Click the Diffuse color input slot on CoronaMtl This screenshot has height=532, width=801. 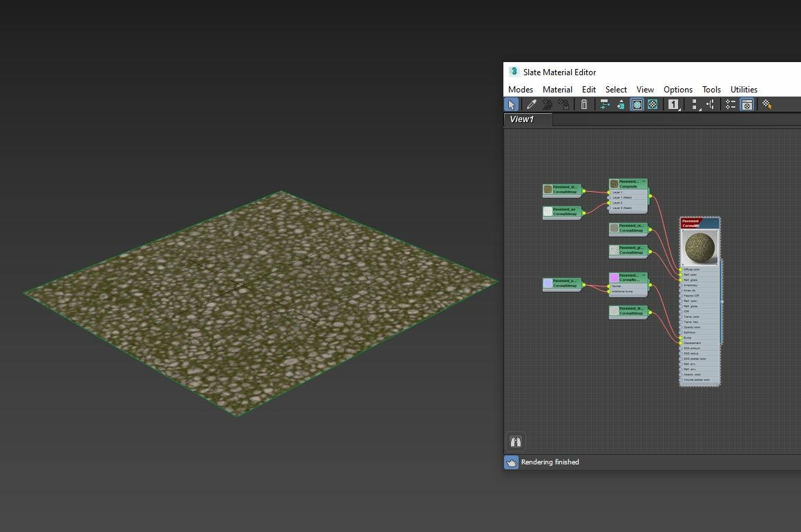[681, 269]
